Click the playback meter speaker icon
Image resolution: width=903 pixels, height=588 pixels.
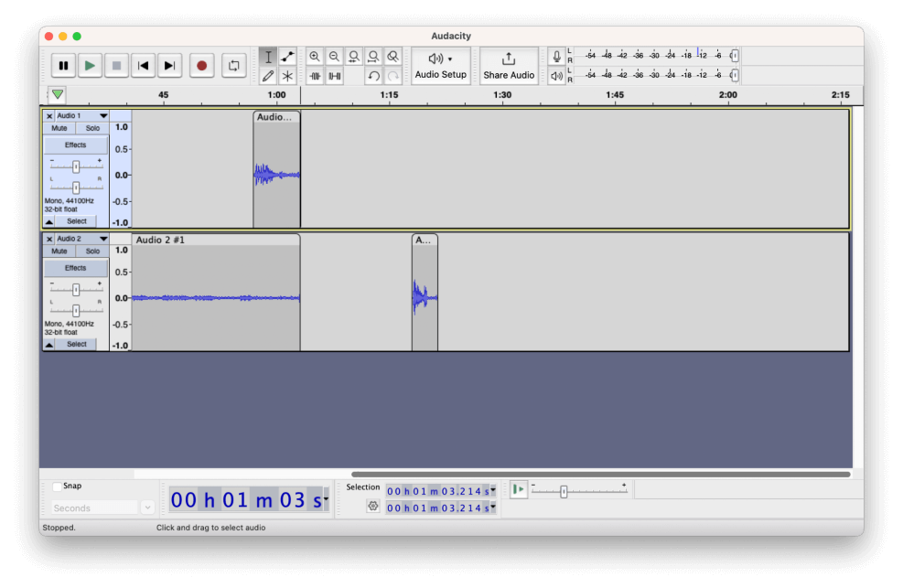(x=556, y=76)
